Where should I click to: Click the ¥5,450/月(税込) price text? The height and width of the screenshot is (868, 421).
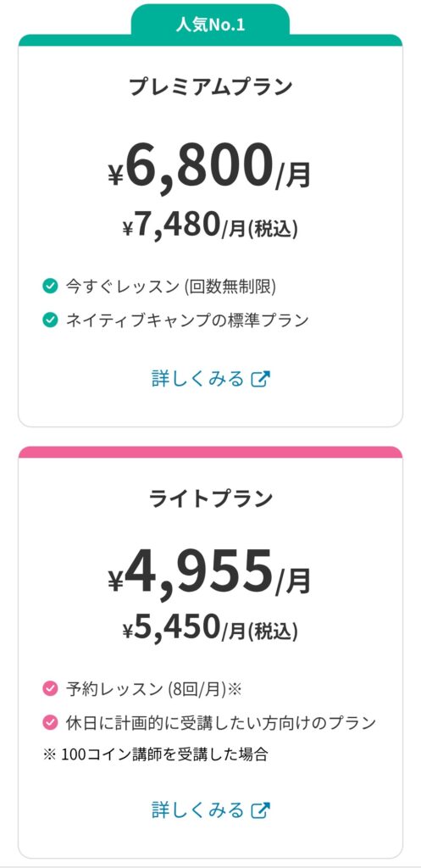tap(210, 628)
